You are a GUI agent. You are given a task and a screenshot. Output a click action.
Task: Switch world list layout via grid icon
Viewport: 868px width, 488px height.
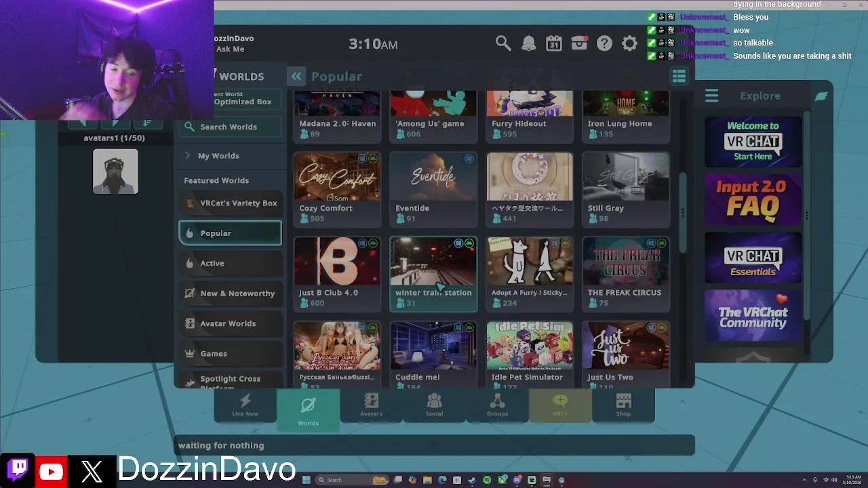click(x=679, y=77)
